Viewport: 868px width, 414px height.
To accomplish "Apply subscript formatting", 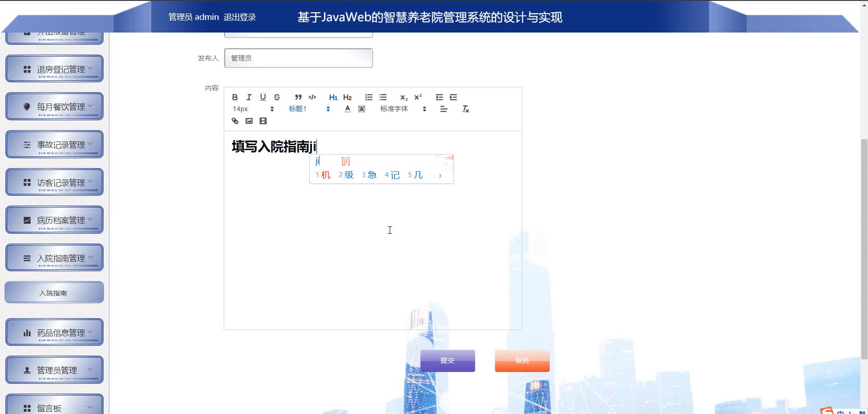I will 404,97.
